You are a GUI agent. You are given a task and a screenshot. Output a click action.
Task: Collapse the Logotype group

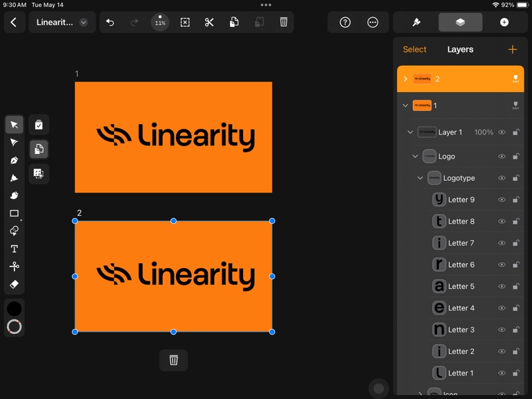[420, 178]
